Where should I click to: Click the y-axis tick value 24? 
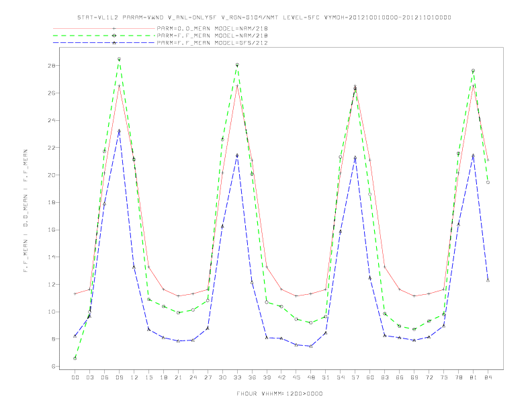coord(51,120)
